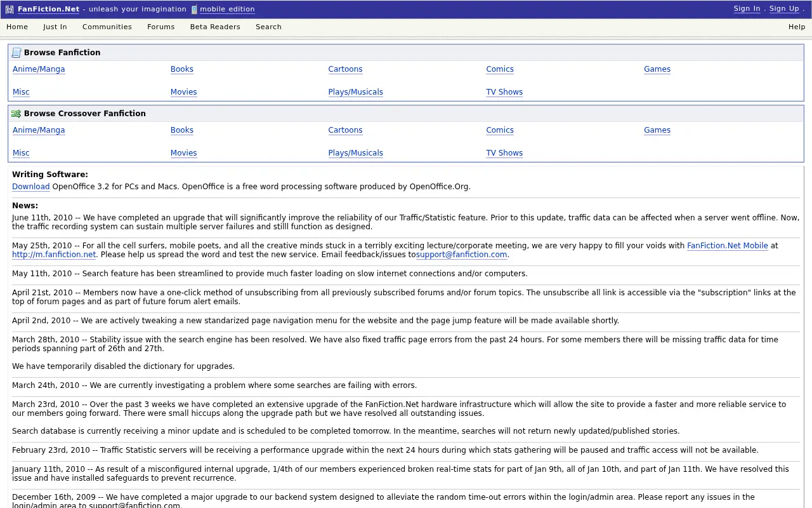The height and width of the screenshot is (508, 812).
Task: Open the FanFiction.Net Mobile news link
Action: click(x=728, y=246)
